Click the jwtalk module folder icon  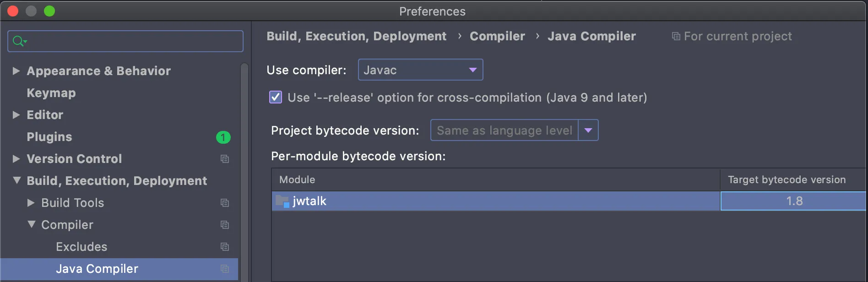pos(282,201)
